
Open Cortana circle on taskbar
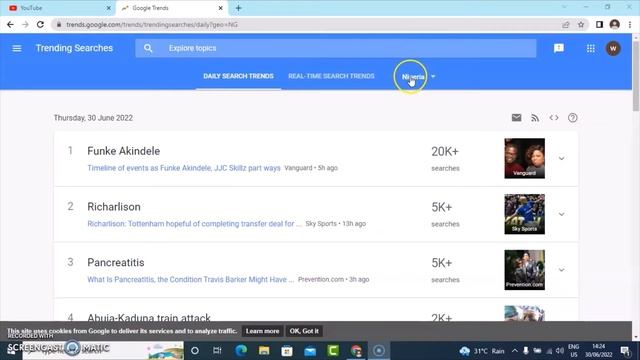(195, 351)
